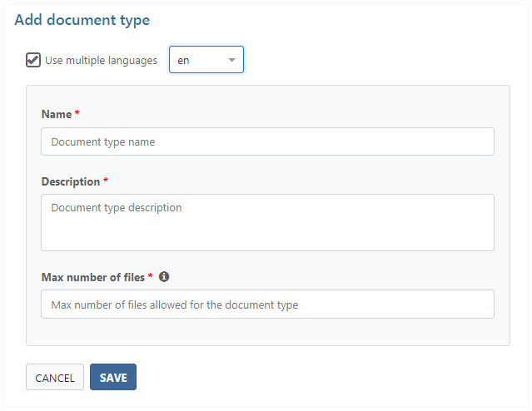
Task: Uncheck the Use multiple languages checkbox
Action: pos(33,60)
